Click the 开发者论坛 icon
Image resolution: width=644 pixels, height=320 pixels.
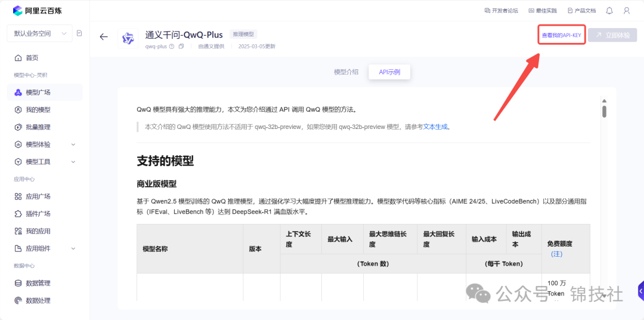pos(488,11)
